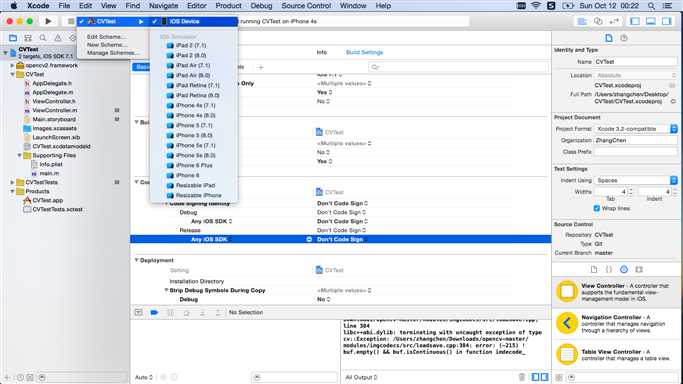
Task: Hide the debug area toggle icon
Action: 139,312
